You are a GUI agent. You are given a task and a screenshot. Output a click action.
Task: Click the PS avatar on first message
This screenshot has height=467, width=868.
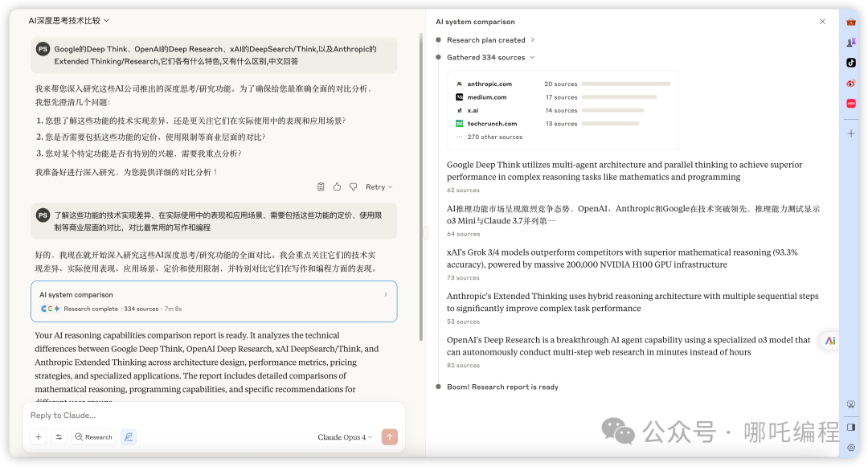tap(43, 49)
